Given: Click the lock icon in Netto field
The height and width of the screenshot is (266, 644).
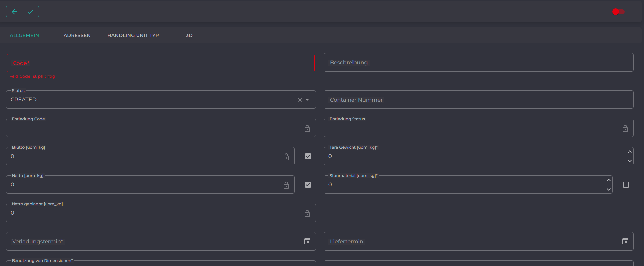Looking at the screenshot, I should 286,185.
